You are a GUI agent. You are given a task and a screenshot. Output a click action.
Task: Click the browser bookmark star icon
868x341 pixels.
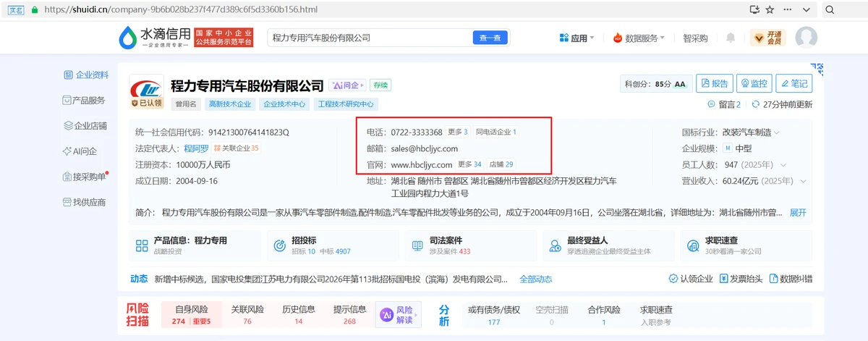click(x=770, y=10)
